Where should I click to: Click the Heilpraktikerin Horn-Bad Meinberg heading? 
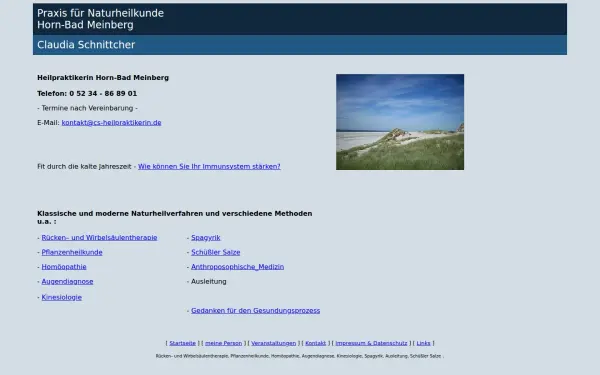[103, 78]
